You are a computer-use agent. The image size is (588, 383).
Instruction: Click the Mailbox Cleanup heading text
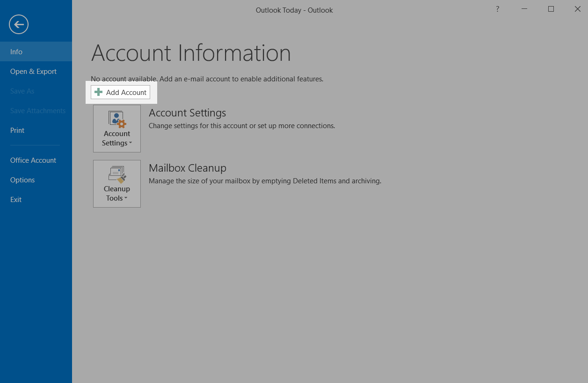pos(187,168)
